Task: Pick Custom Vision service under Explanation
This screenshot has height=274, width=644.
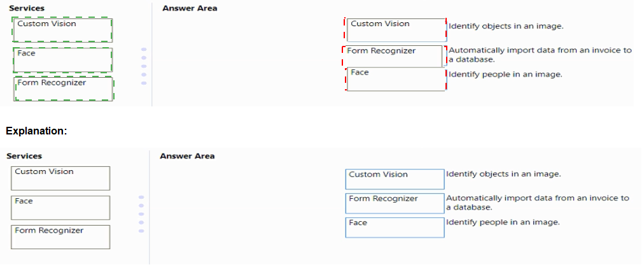Action: (x=60, y=178)
